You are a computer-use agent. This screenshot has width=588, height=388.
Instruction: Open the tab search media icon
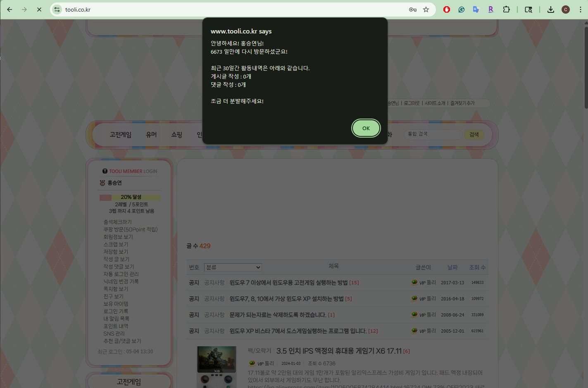pyautogui.click(x=528, y=10)
